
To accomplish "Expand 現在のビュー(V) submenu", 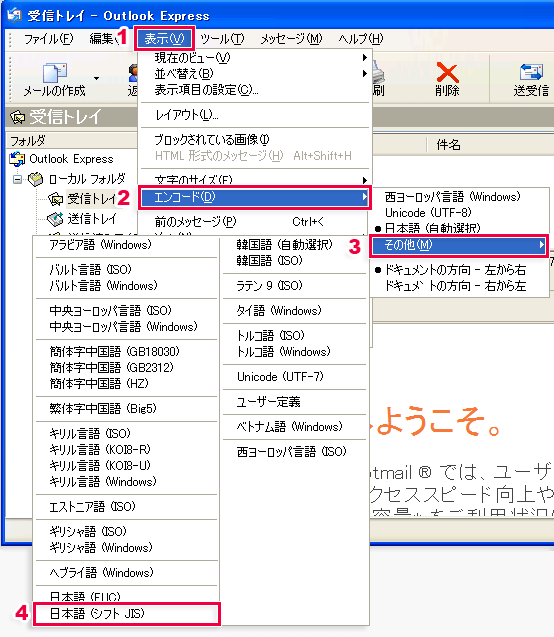I will pyautogui.click(x=255, y=58).
